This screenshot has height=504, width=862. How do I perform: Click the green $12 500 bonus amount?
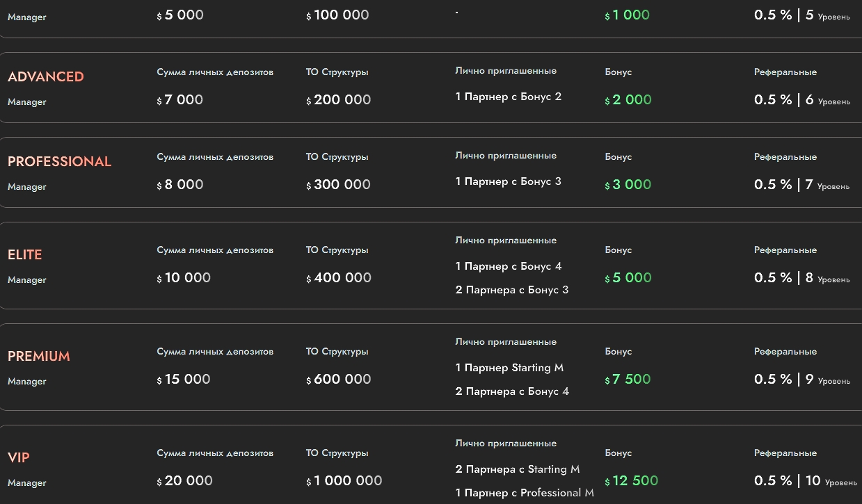[632, 481]
